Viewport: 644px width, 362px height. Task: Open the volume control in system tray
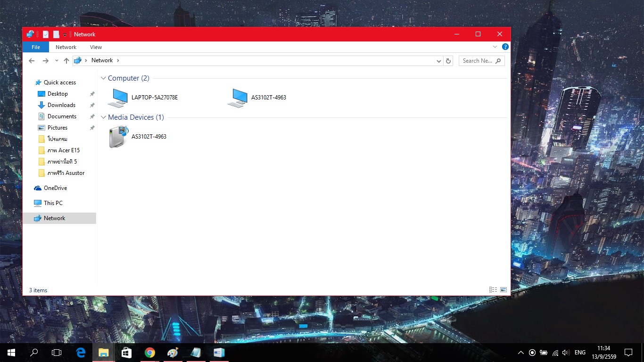click(x=566, y=353)
